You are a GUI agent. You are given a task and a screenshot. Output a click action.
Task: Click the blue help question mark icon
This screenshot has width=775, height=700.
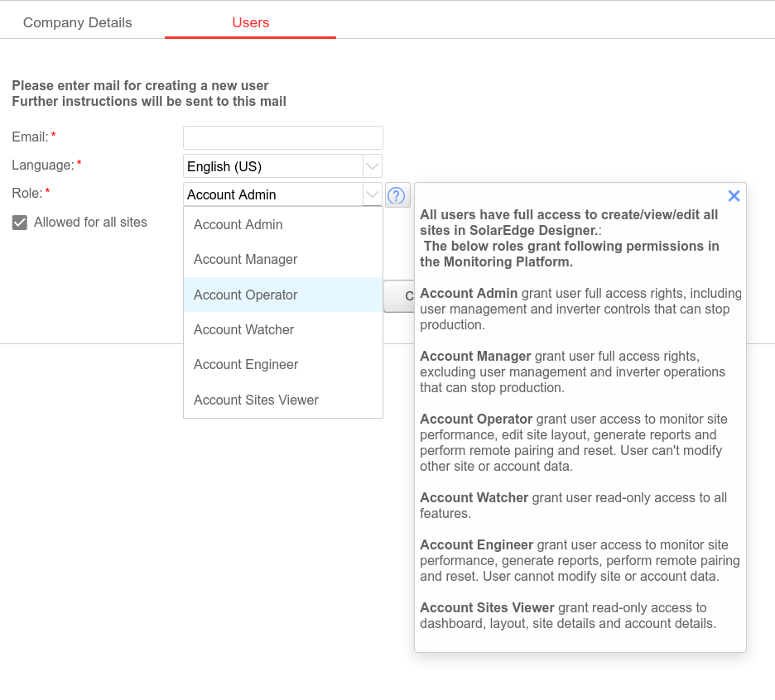[397, 195]
